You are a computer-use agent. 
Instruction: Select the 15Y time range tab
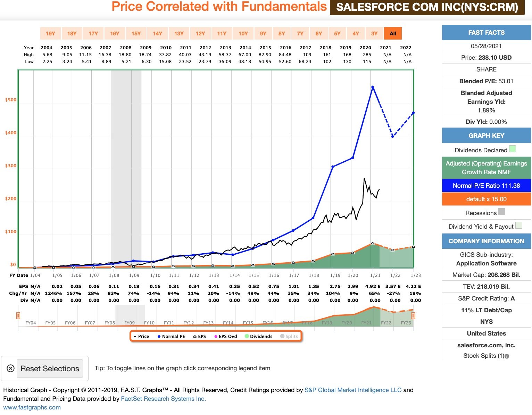tap(136, 34)
